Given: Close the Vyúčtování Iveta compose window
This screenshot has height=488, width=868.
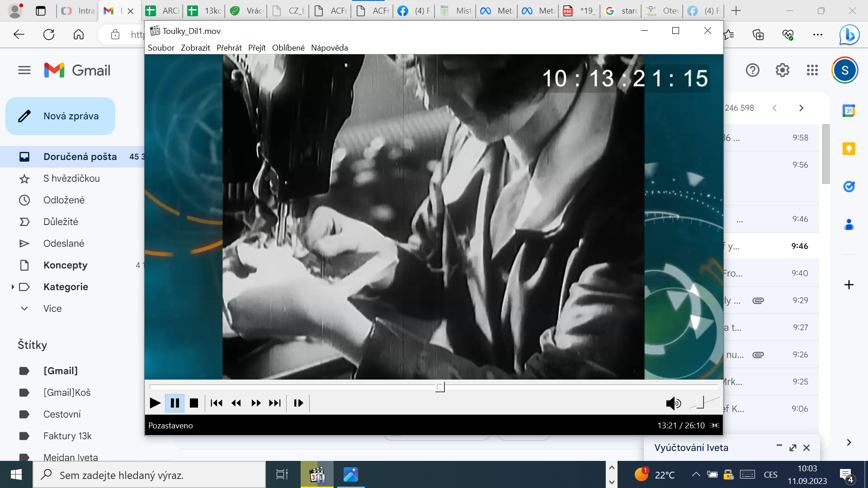Looking at the screenshot, I should pyautogui.click(x=807, y=448).
